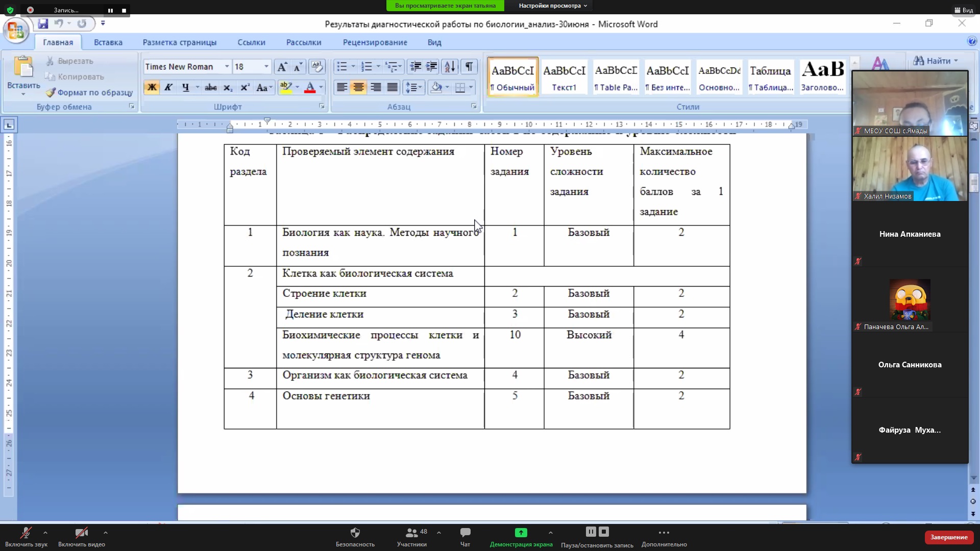980x551 pixels.
Task: Open the Times New Roman font dropdown
Action: [x=227, y=67]
